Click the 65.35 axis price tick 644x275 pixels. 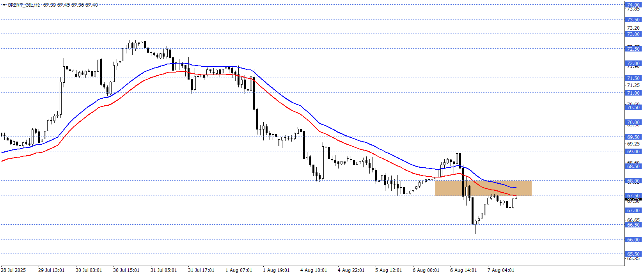[x=633, y=258]
